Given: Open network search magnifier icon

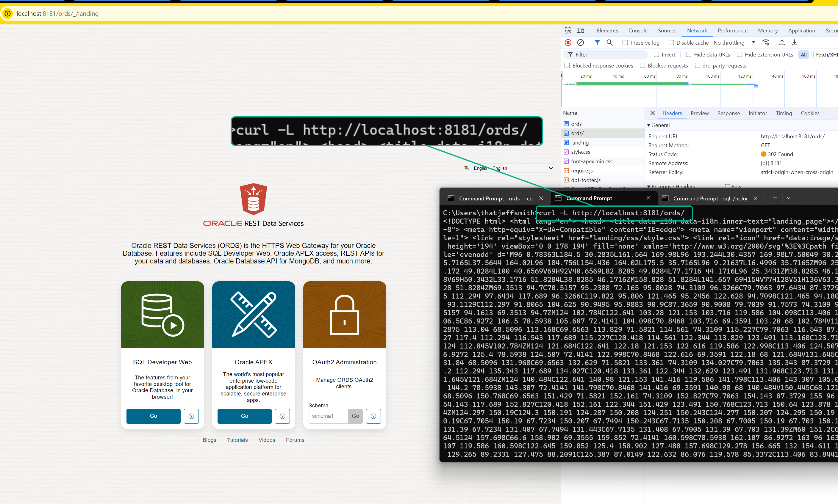Looking at the screenshot, I should [x=610, y=43].
